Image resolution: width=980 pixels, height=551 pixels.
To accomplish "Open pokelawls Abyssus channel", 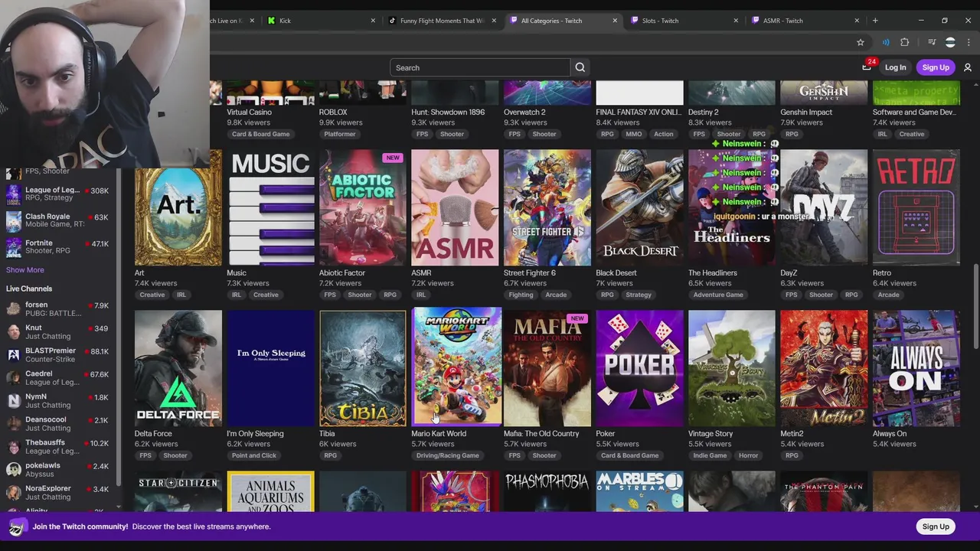I will tap(59, 470).
